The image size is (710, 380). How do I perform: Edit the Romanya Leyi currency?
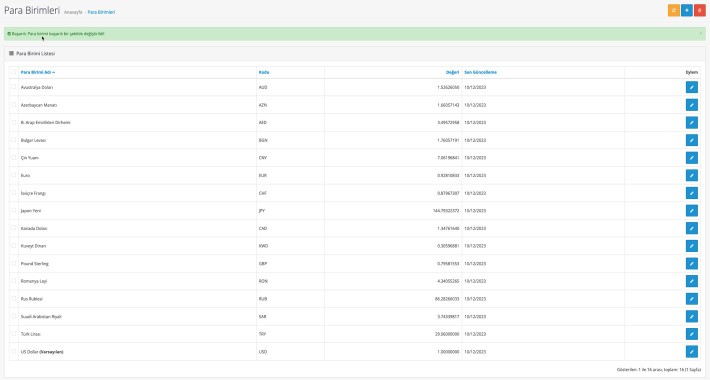pos(691,281)
